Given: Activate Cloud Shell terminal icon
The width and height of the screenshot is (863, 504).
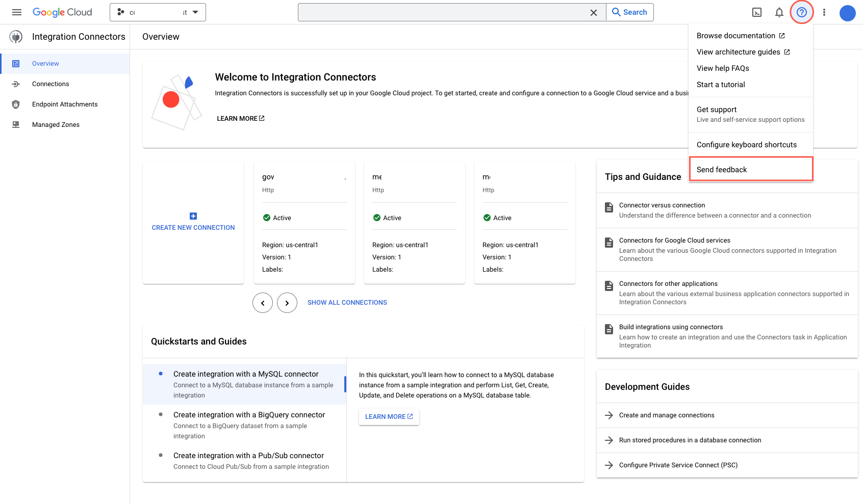Looking at the screenshot, I should click(x=757, y=12).
